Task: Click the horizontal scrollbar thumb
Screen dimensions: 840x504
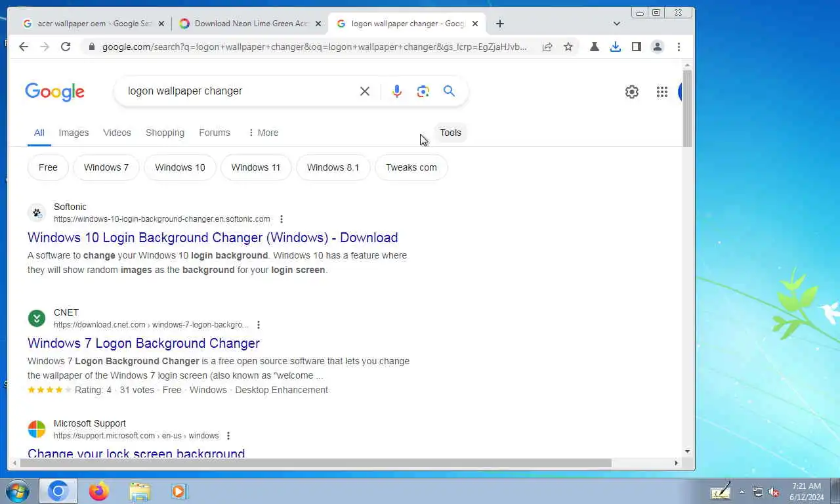Action: point(316,463)
